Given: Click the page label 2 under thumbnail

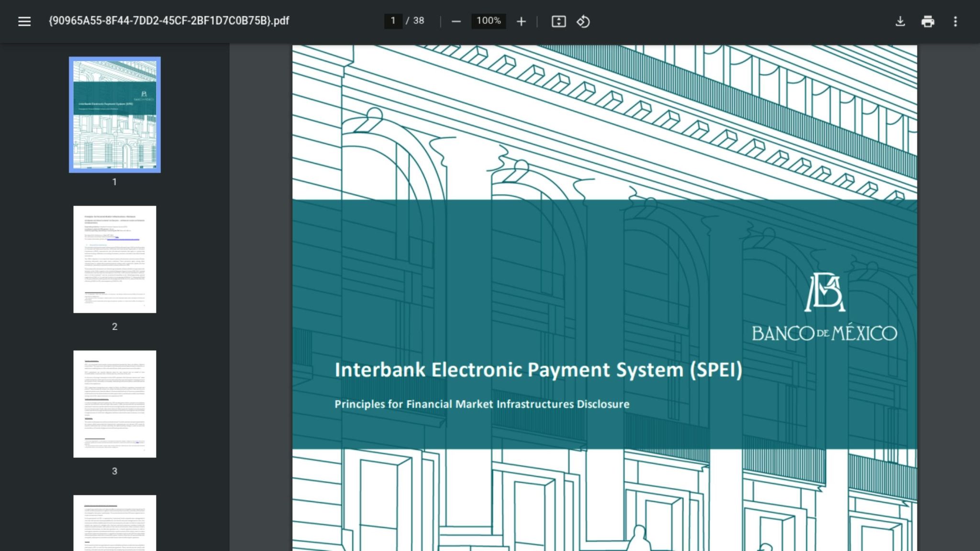Looking at the screenshot, I should (114, 326).
